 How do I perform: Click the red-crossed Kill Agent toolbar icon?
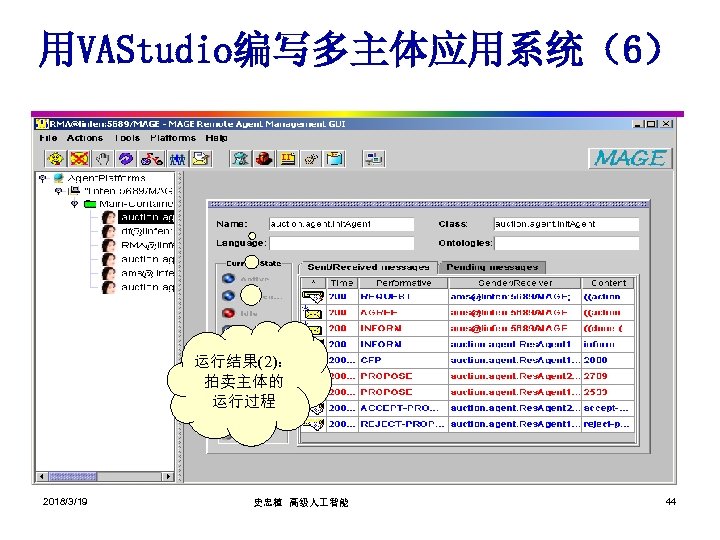[x=79, y=159]
